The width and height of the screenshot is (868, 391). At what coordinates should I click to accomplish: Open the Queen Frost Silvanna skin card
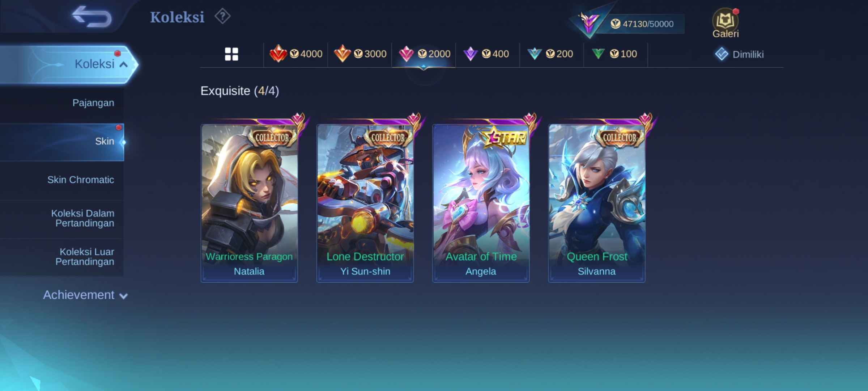pos(597,203)
